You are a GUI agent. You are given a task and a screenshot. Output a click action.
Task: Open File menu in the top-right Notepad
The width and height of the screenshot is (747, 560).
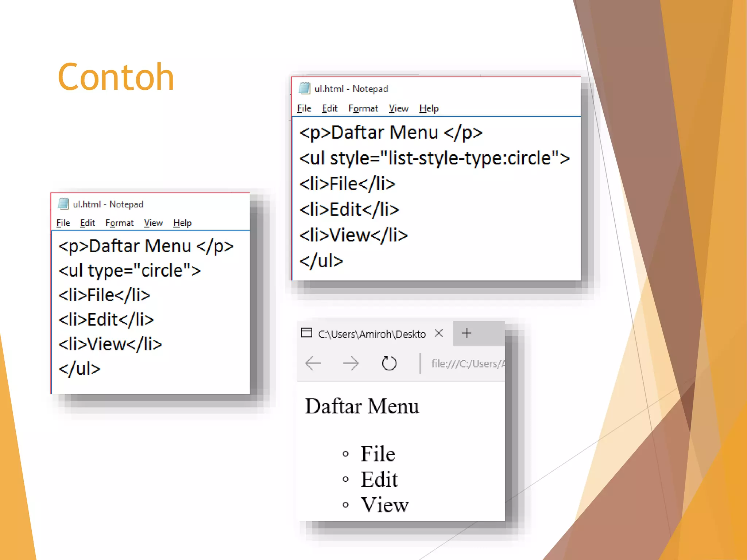(304, 108)
